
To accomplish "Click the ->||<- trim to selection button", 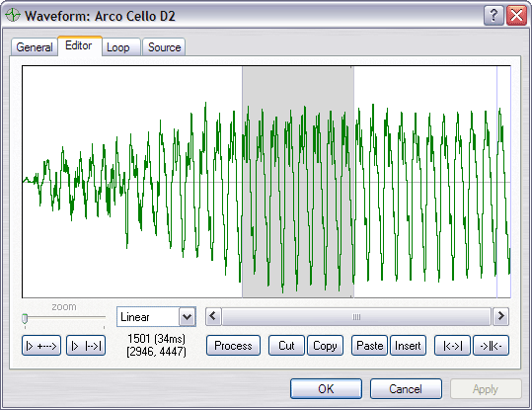I will coord(491,346).
